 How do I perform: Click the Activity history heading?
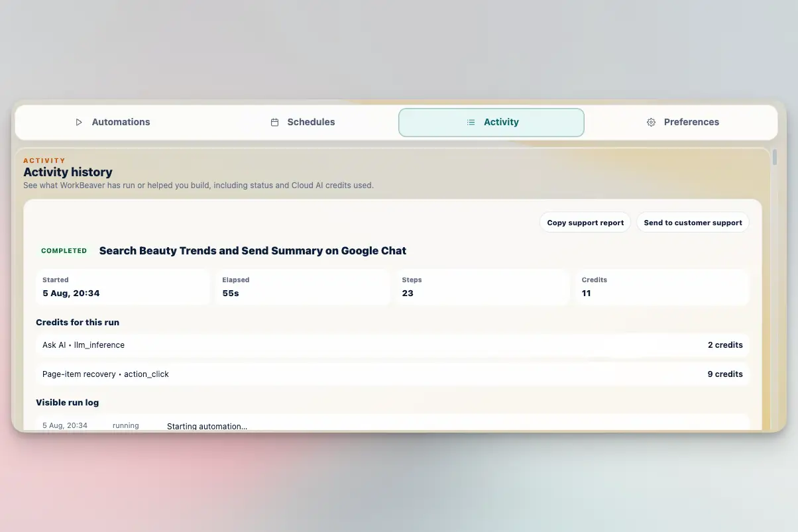point(68,172)
